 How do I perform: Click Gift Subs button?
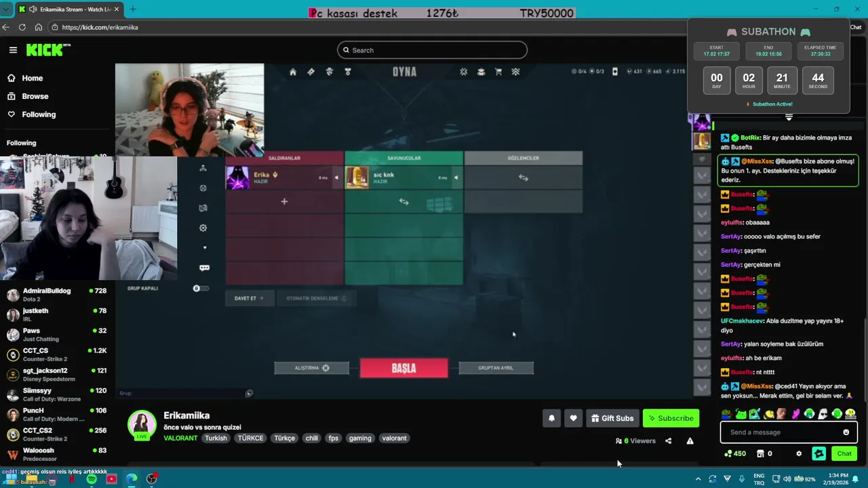pyautogui.click(x=612, y=418)
